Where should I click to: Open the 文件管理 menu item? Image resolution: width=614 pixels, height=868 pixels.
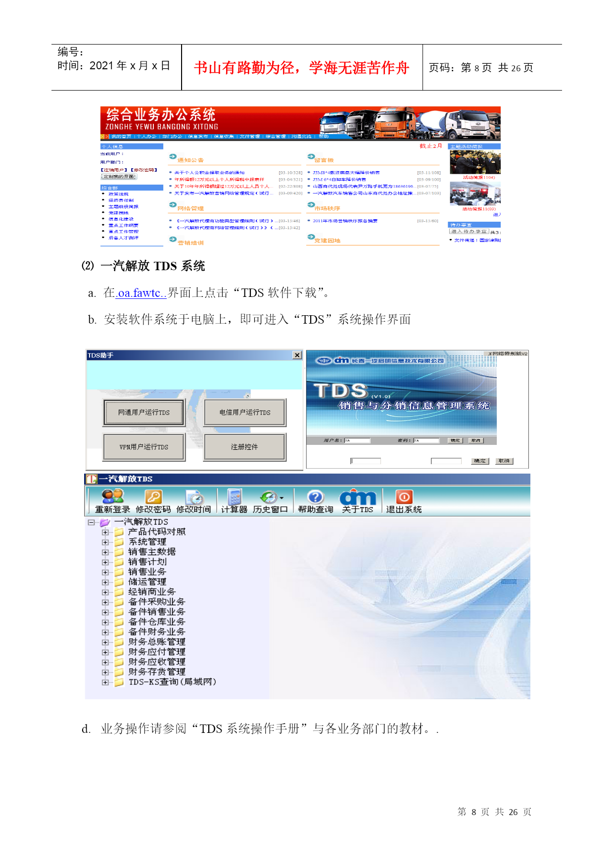tap(250, 137)
